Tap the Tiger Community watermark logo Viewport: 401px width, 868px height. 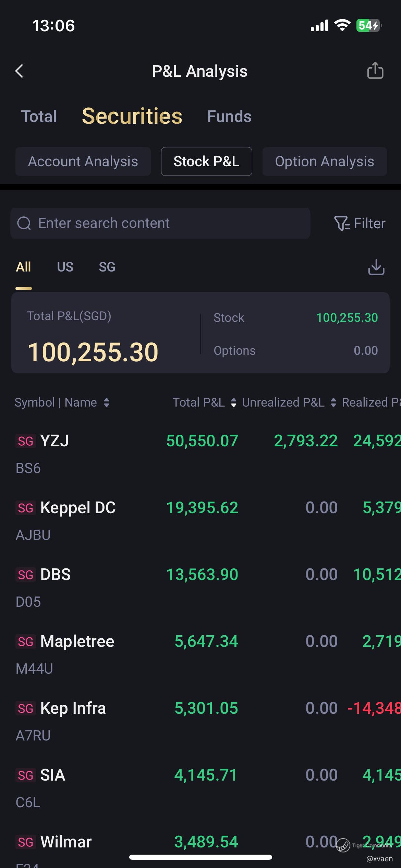point(343,845)
